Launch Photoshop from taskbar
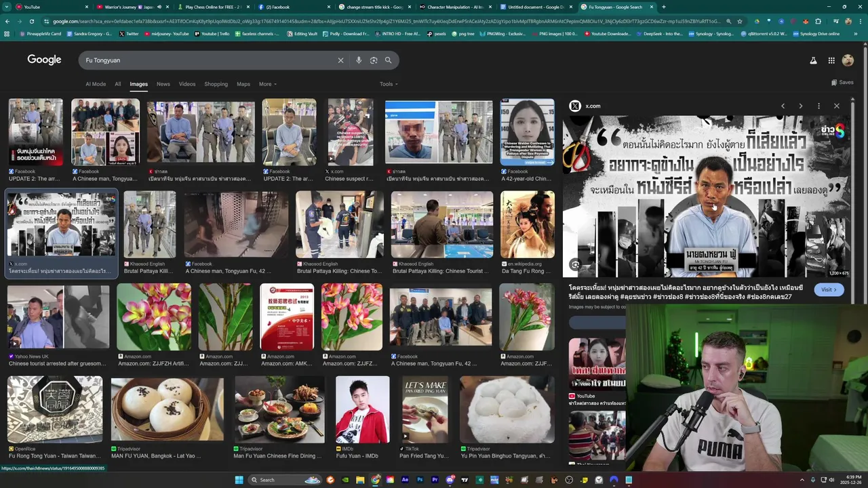This screenshot has width=868, height=488. point(420,480)
